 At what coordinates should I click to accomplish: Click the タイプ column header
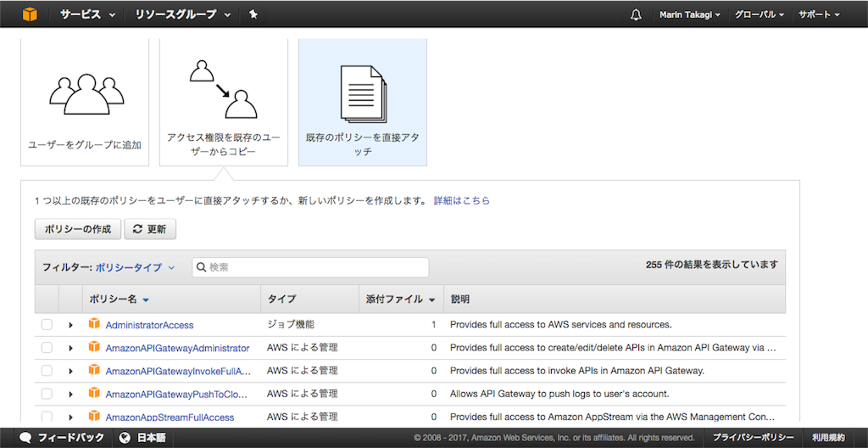pyautogui.click(x=281, y=300)
